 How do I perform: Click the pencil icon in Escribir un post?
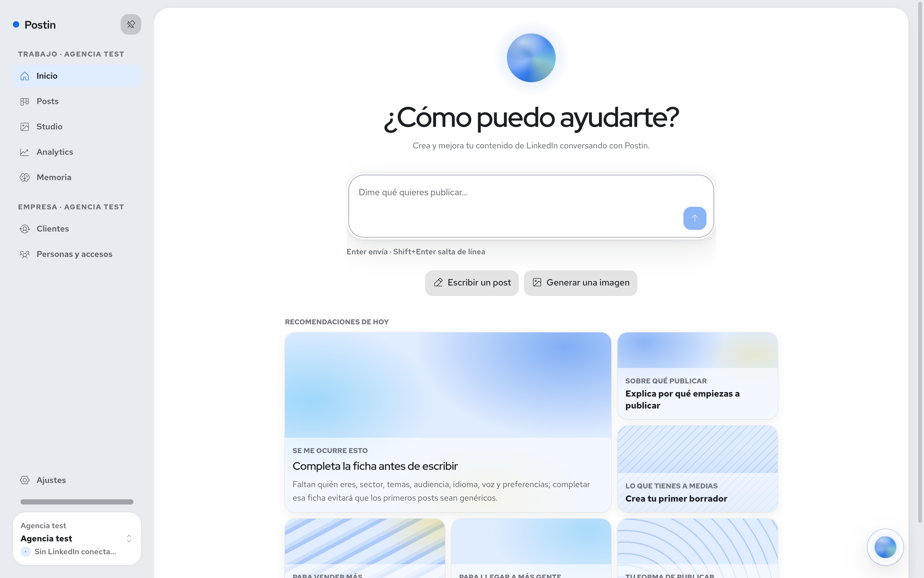tap(438, 283)
